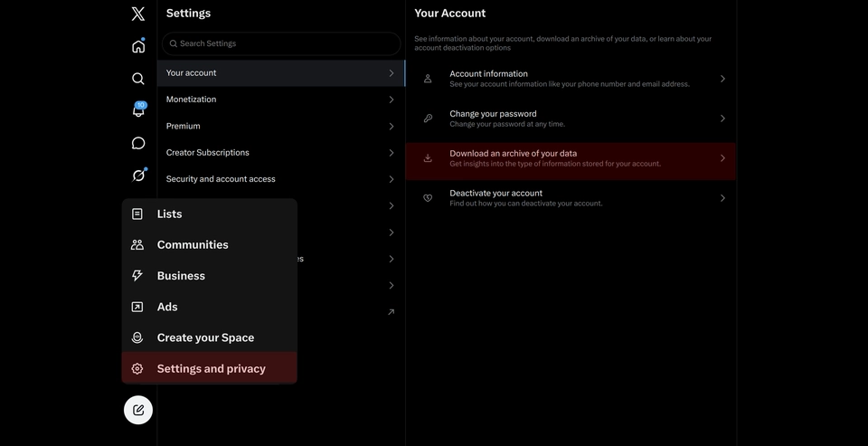Expand chevron next to Creator Subscriptions
The height and width of the screenshot is (446, 868).
point(392,153)
